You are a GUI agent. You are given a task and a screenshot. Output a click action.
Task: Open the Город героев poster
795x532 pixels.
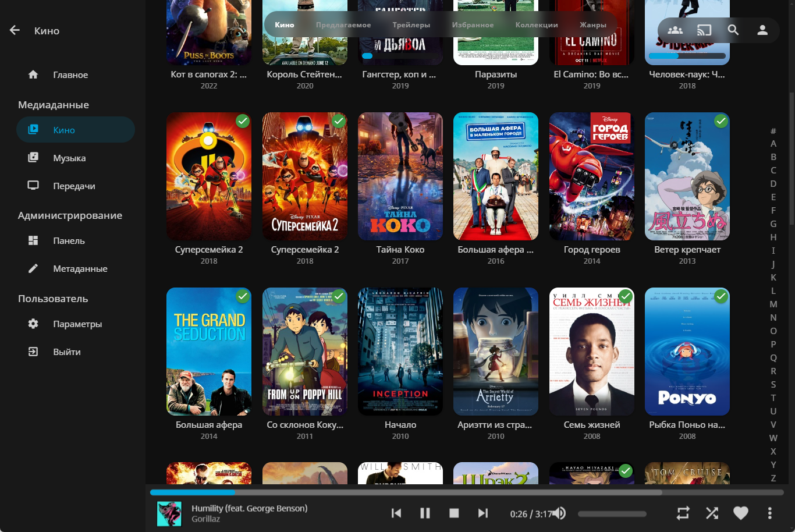coord(592,176)
